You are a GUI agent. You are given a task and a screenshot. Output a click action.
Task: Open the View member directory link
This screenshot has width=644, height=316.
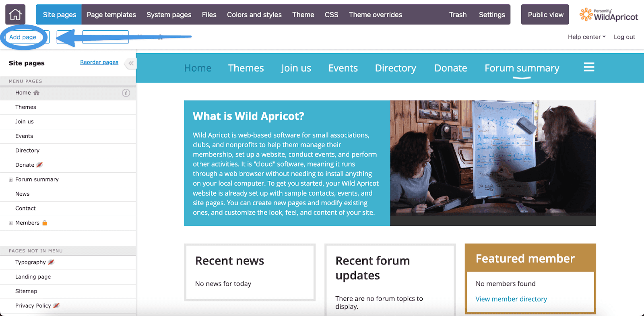(x=511, y=299)
